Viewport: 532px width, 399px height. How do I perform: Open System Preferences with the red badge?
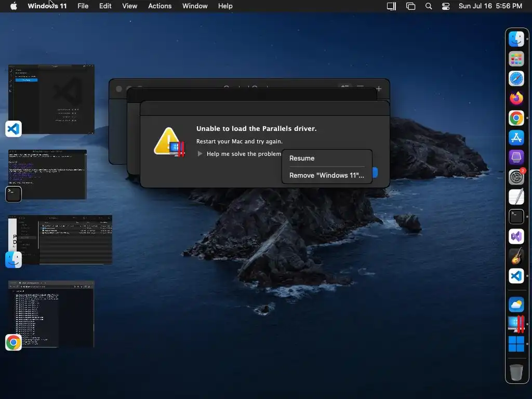click(516, 177)
